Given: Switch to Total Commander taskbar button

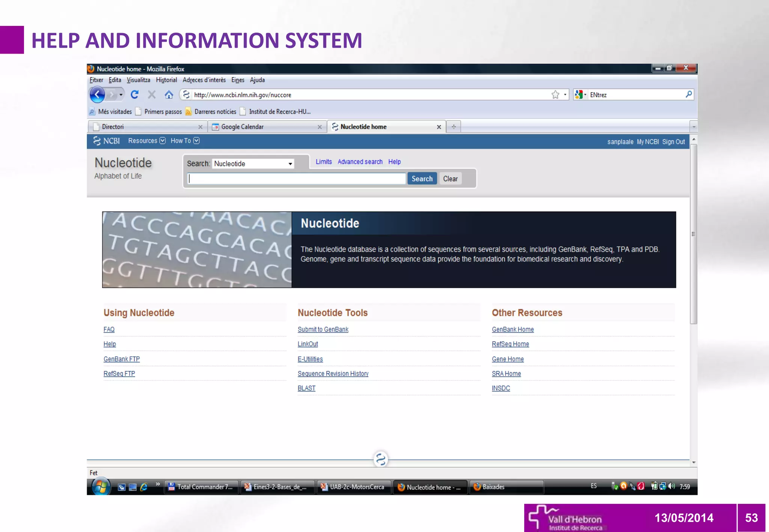Looking at the screenshot, I should (202, 487).
